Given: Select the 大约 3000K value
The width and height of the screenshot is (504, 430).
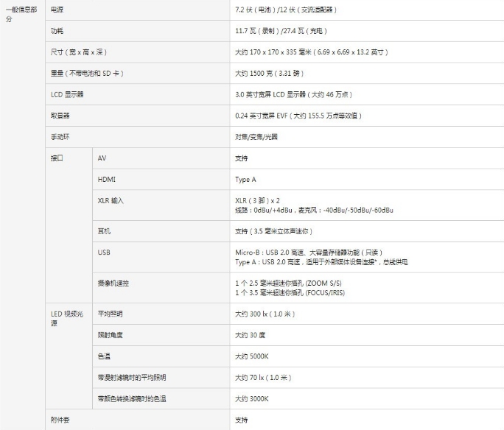Looking at the screenshot, I should [x=252, y=399].
